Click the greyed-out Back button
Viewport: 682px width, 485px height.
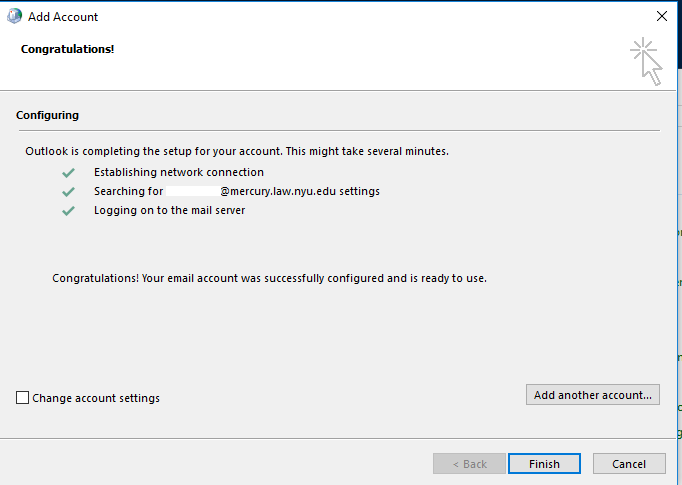469,464
